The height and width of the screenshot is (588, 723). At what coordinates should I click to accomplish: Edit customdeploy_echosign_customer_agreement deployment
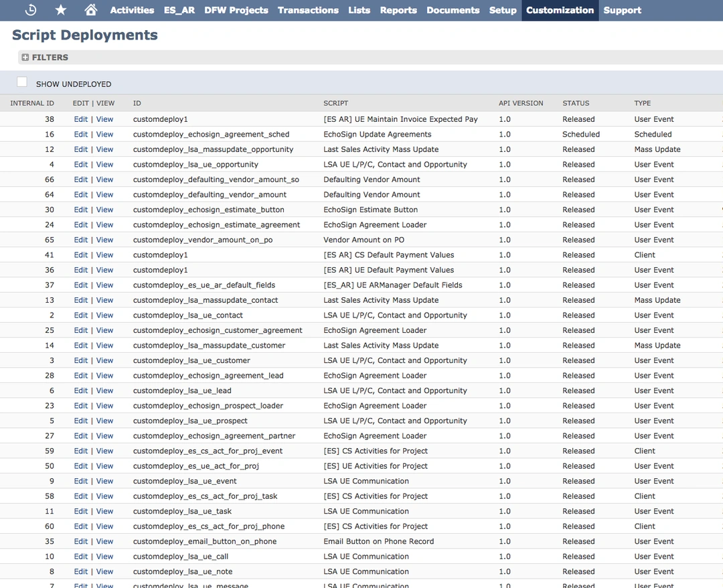click(x=81, y=330)
